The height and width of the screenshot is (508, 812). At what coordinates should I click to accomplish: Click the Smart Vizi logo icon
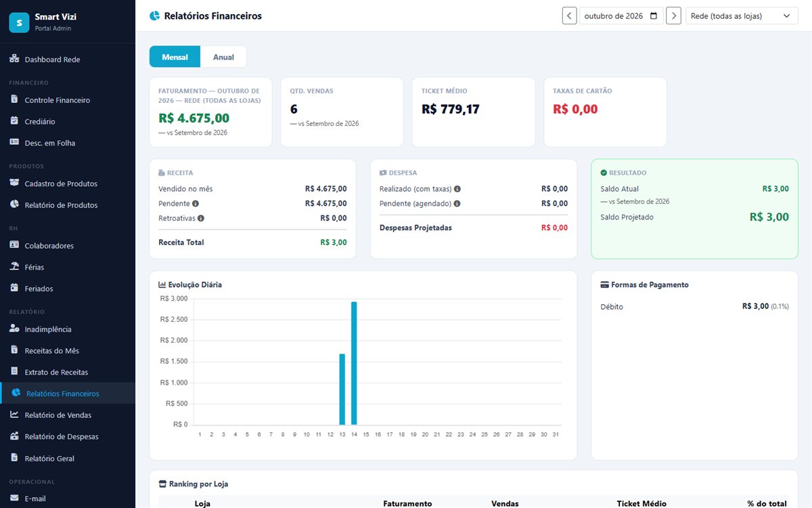tap(19, 22)
